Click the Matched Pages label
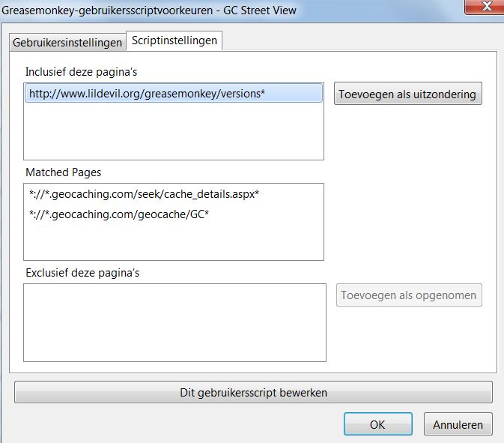This screenshot has height=443, width=504. [x=63, y=172]
